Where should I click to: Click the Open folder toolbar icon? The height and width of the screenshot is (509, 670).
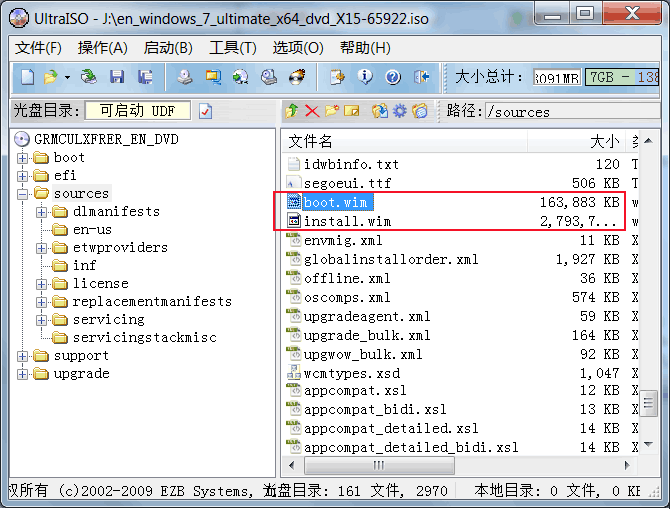(x=50, y=77)
